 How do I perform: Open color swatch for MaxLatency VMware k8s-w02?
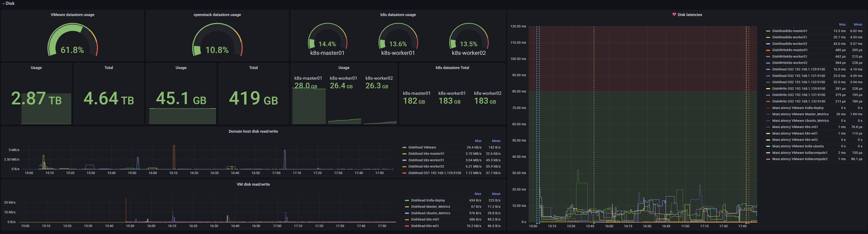pos(768,140)
